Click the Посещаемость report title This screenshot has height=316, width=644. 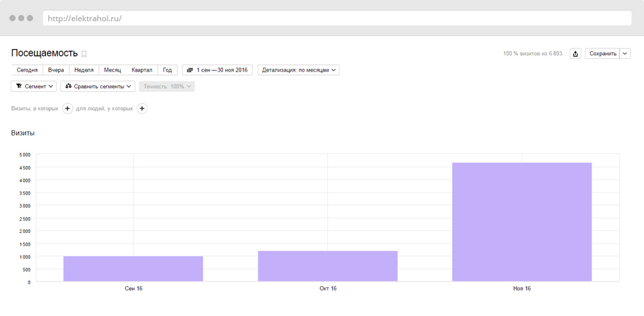tap(44, 53)
